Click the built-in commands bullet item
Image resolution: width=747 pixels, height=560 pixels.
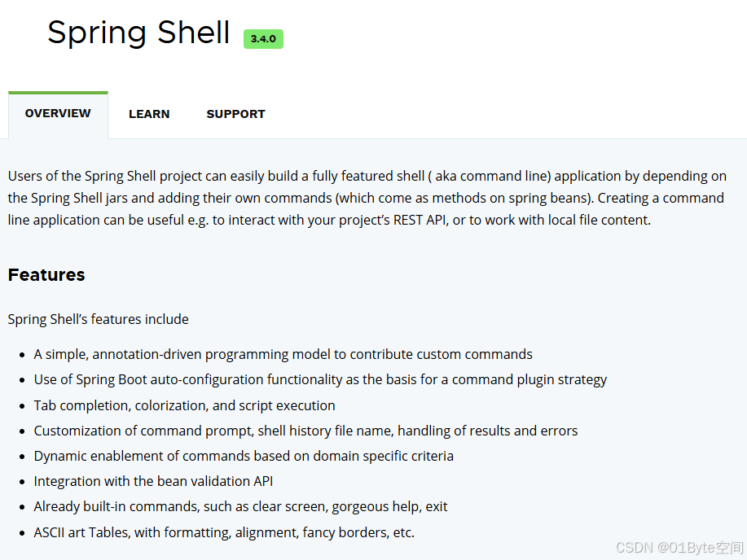[240, 506]
